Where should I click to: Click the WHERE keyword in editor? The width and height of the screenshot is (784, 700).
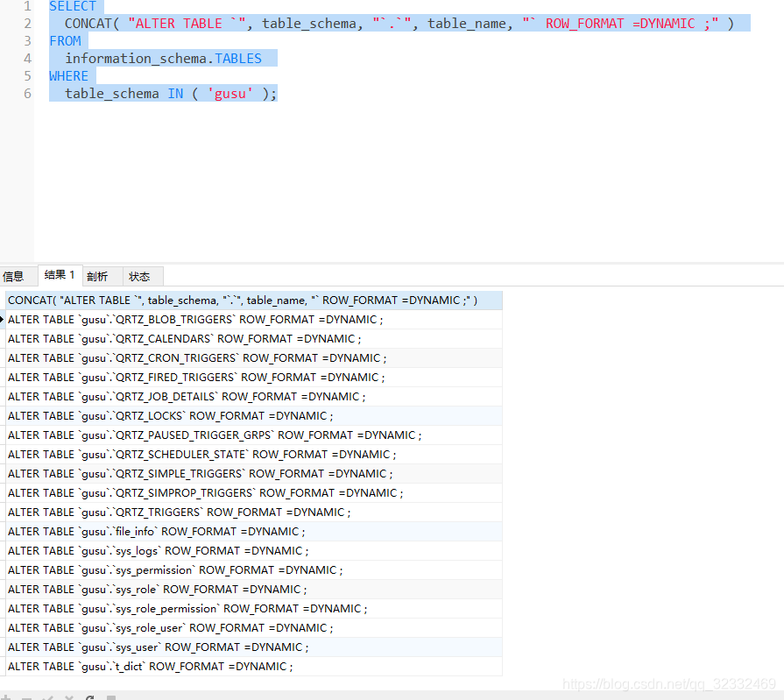pyautogui.click(x=68, y=76)
